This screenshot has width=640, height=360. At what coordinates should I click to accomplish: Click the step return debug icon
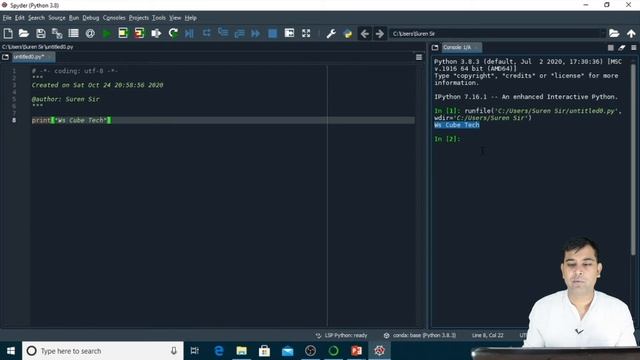tap(239, 33)
